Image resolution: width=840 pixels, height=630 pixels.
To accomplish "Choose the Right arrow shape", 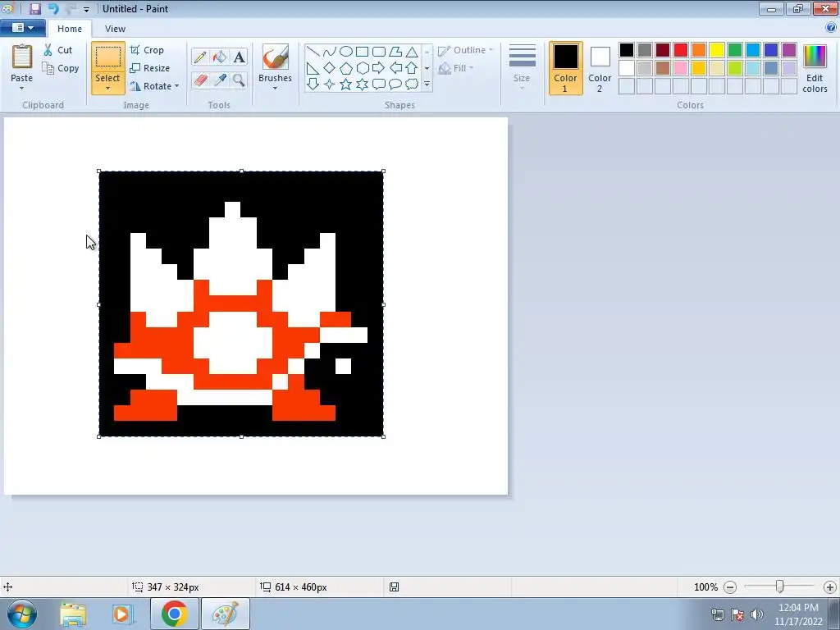I will 379,68.
